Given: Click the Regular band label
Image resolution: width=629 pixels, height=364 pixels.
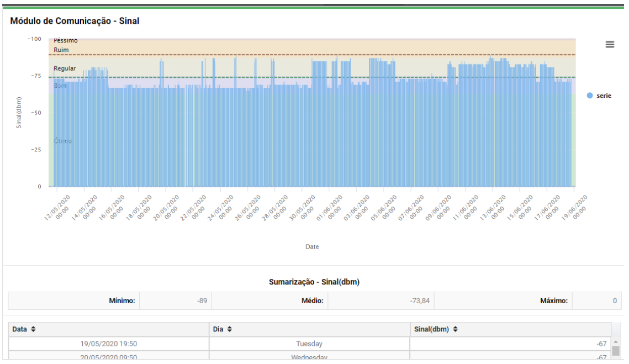Looking at the screenshot, I should point(64,68).
